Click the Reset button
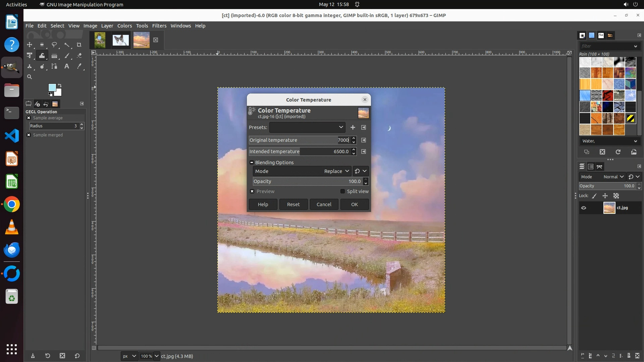This screenshot has width=644, height=362. [293, 204]
